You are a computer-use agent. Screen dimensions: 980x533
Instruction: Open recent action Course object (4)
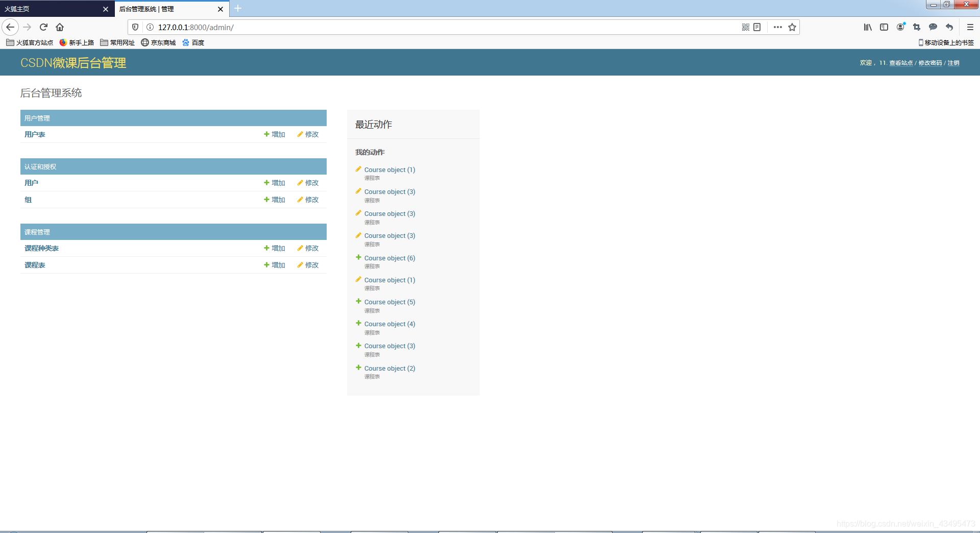389,324
